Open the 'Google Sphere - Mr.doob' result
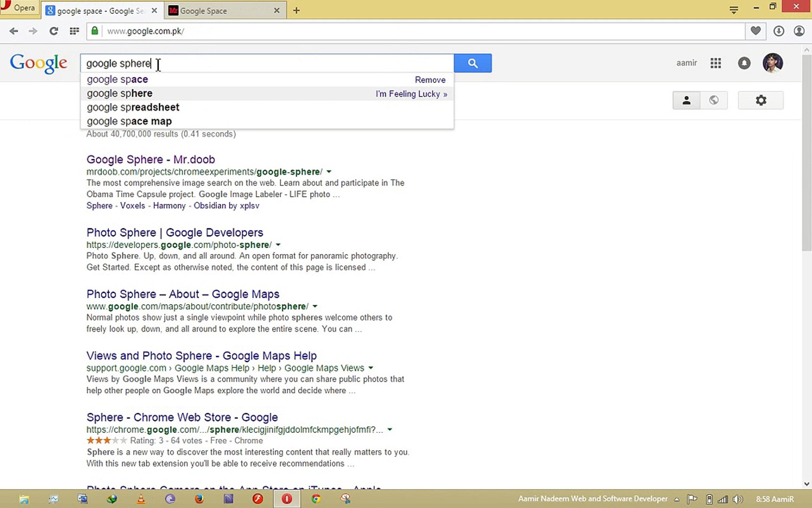The height and width of the screenshot is (508, 812). [x=150, y=159]
